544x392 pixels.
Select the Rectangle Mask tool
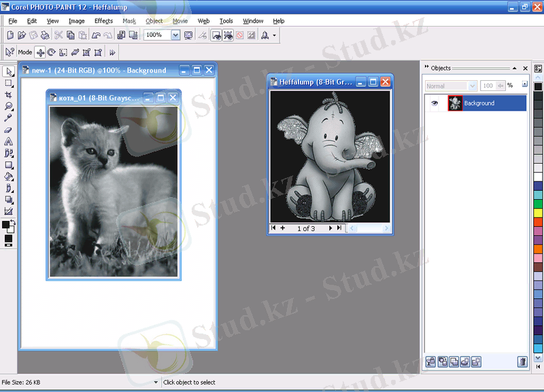tap(9, 83)
